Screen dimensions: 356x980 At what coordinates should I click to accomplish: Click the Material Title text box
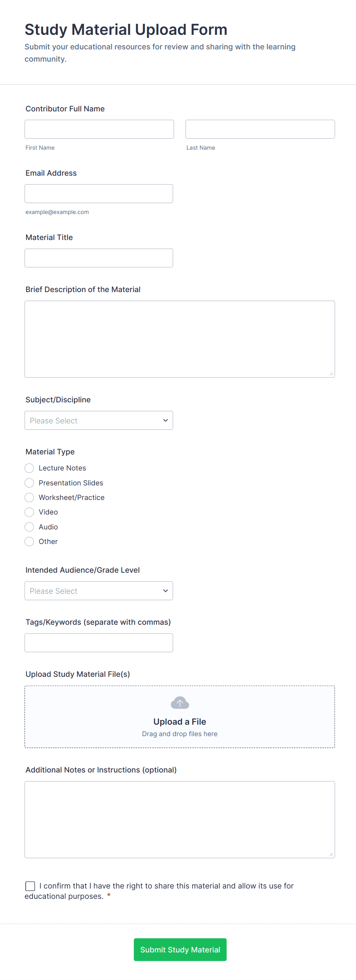click(99, 258)
